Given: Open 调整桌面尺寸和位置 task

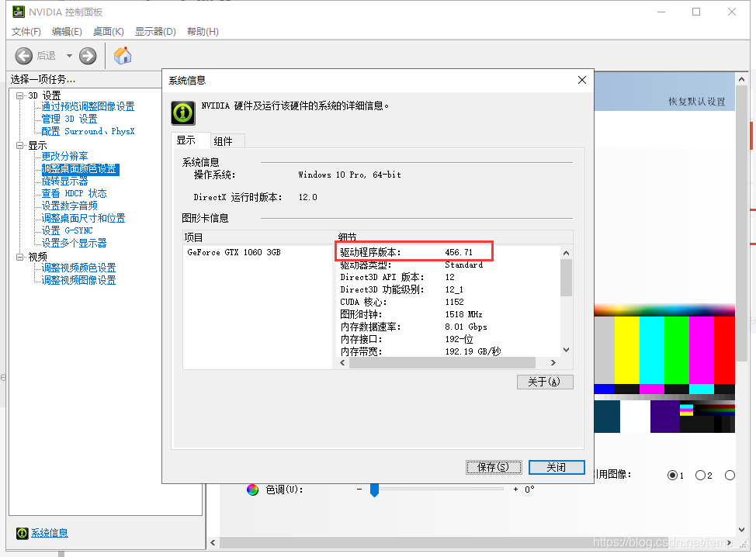Looking at the screenshot, I should (x=83, y=218).
